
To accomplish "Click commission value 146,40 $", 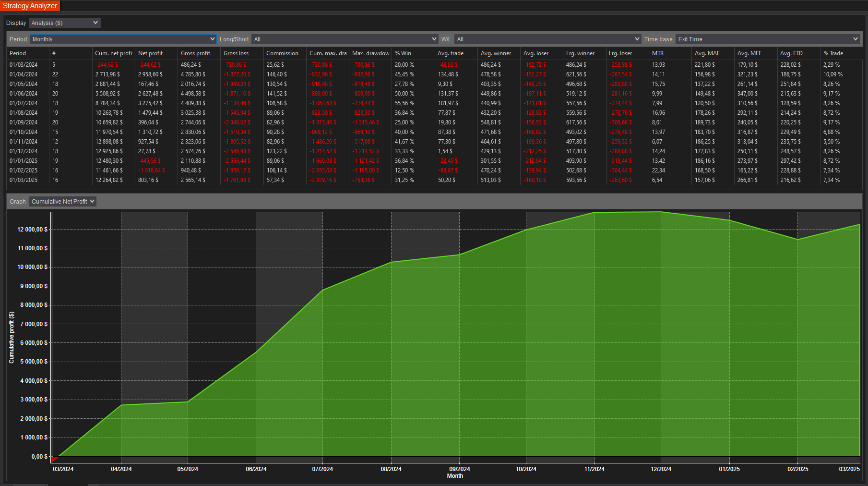I will (x=276, y=74).
